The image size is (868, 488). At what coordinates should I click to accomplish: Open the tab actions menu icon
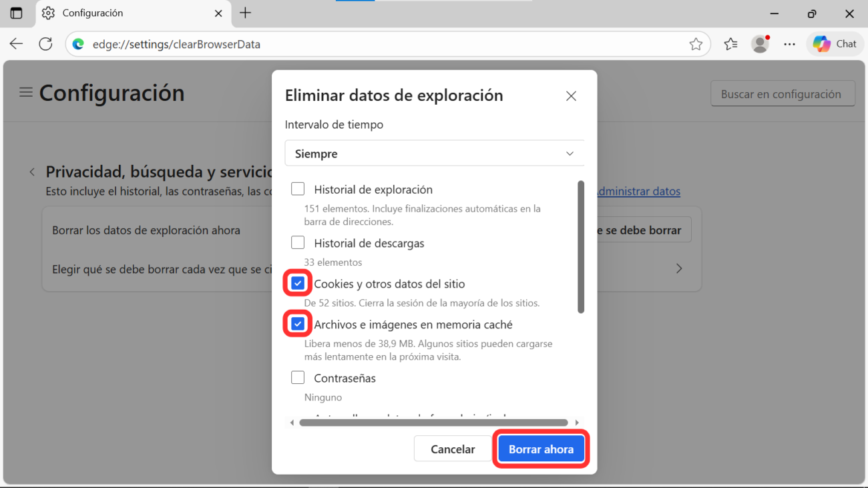[x=17, y=13]
